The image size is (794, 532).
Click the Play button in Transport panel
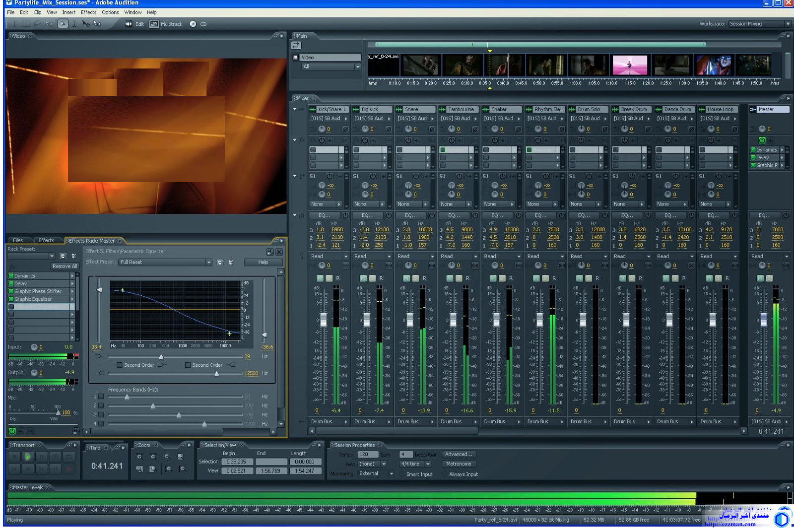(28, 456)
